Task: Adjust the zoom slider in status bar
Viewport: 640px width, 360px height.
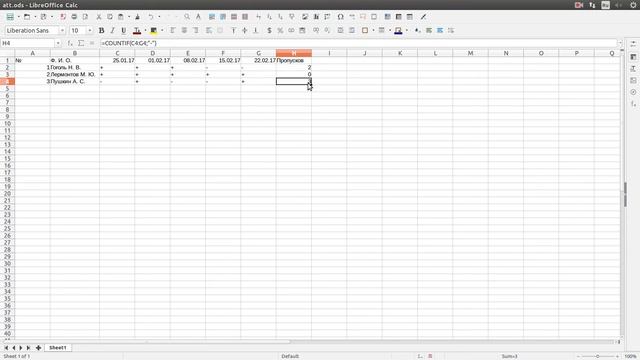Action: click(598, 356)
